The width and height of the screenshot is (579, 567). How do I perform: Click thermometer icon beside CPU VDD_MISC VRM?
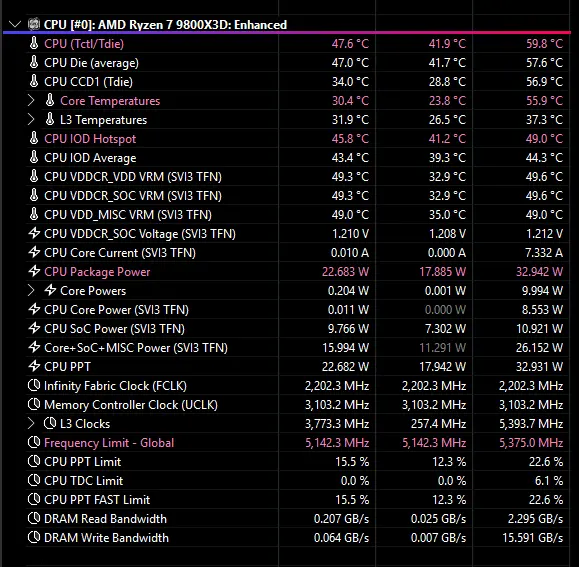34,214
